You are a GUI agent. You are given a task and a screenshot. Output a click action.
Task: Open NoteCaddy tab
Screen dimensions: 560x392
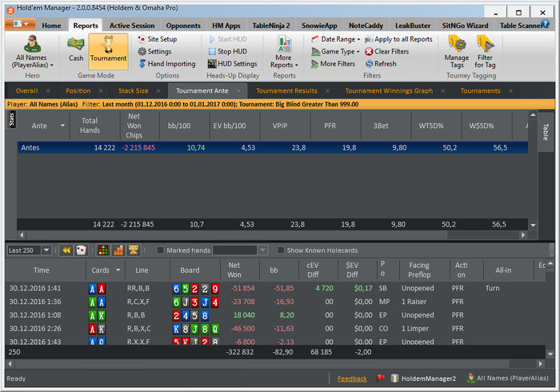click(366, 26)
